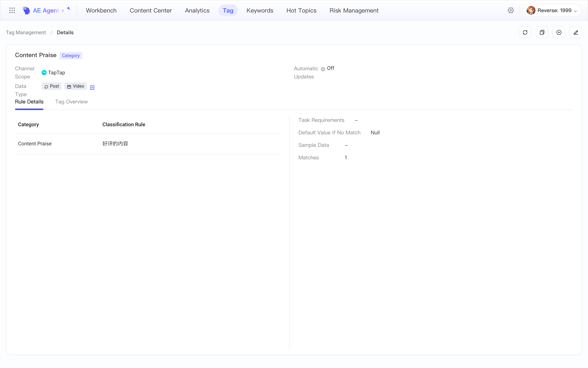The width and height of the screenshot is (588, 368).
Task: Click the run/play icon button
Action: pos(559,32)
